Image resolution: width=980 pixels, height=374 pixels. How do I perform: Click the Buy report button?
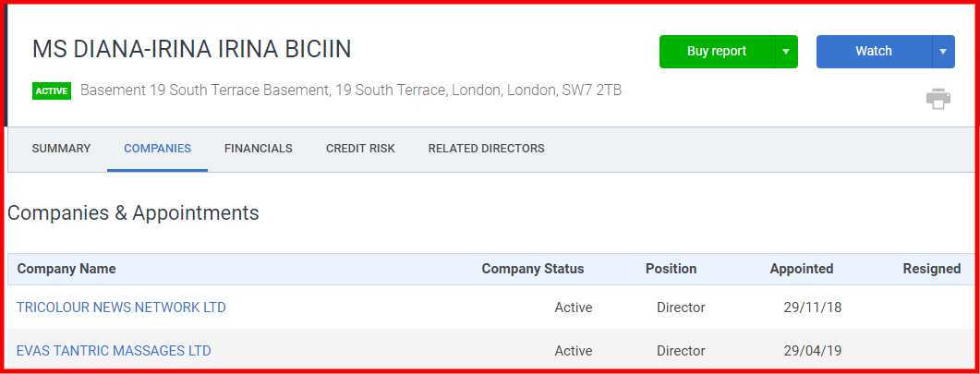click(x=717, y=51)
